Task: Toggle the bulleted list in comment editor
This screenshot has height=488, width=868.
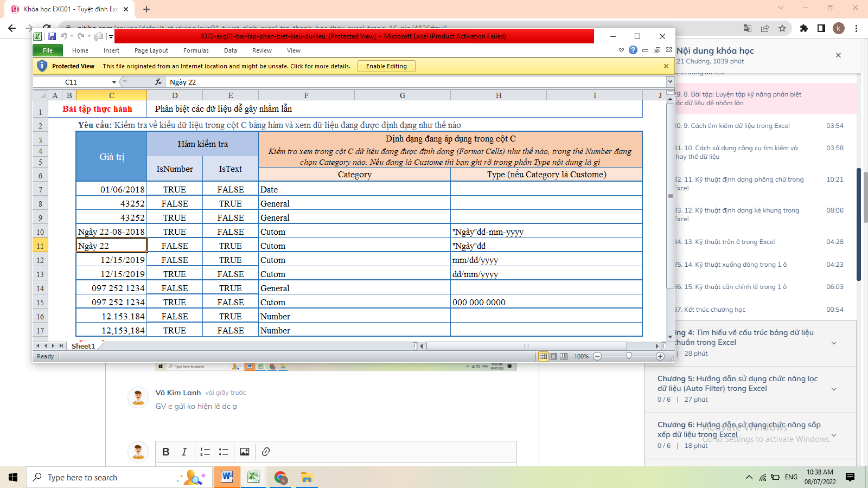Action: (224, 452)
